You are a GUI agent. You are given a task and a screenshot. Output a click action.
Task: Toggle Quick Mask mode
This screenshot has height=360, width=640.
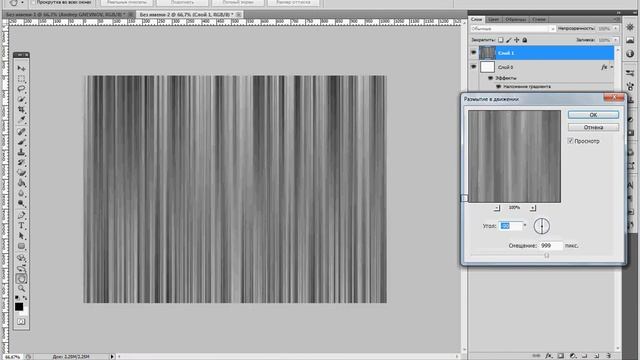pyautogui.click(x=21, y=322)
